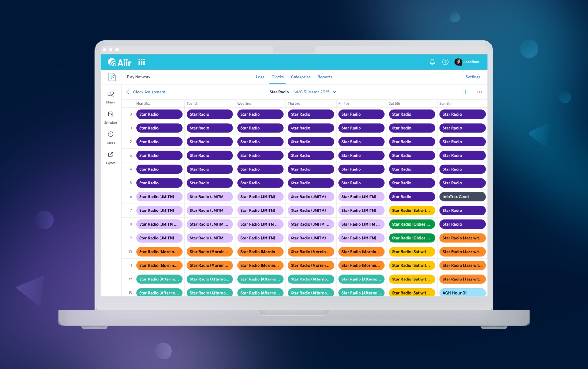Select AGH Hour 01 on Sunday
This screenshot has width=588, height=369.
462,293
